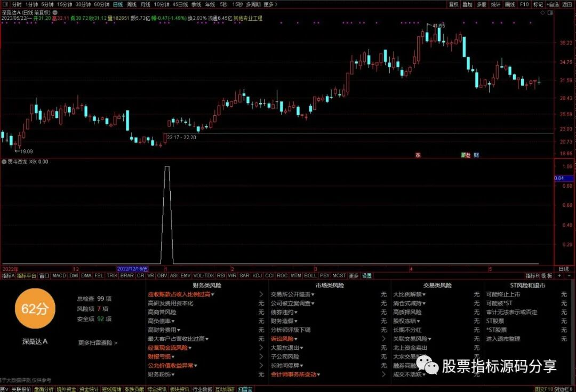Apply KDJ indicator
Screen dimensions: 576x392
[257, 276]
